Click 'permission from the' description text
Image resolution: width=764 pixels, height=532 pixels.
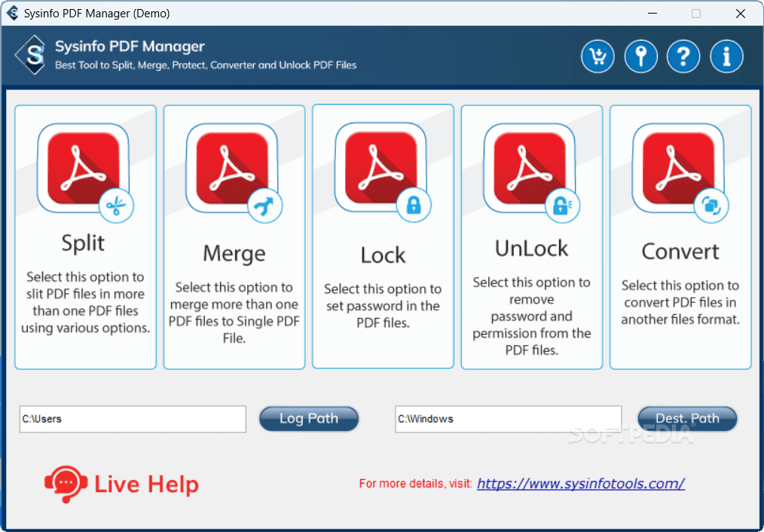point(532,333)
